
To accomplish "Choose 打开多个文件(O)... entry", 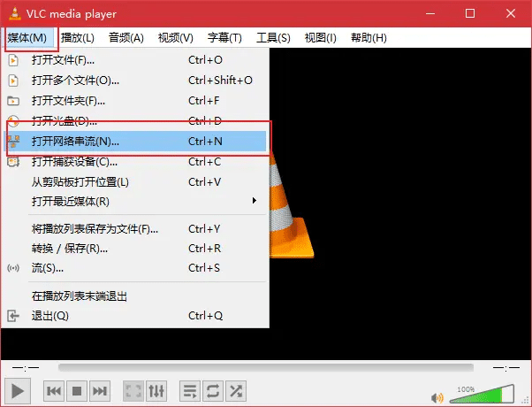I will click(135, 81).
